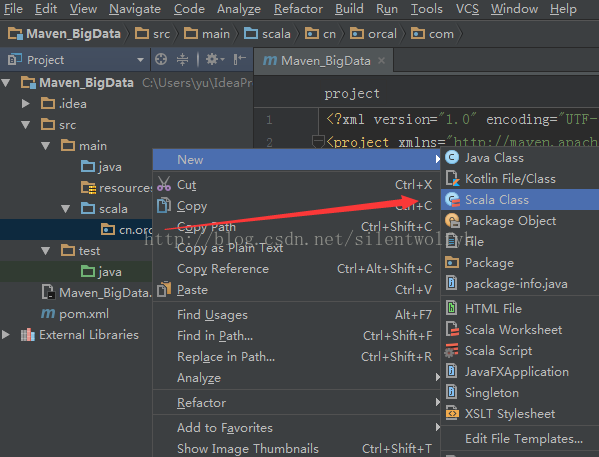Choose Find Usages in context menu
599x457 pixels.
pyautogui.click(x=296, y=314)
